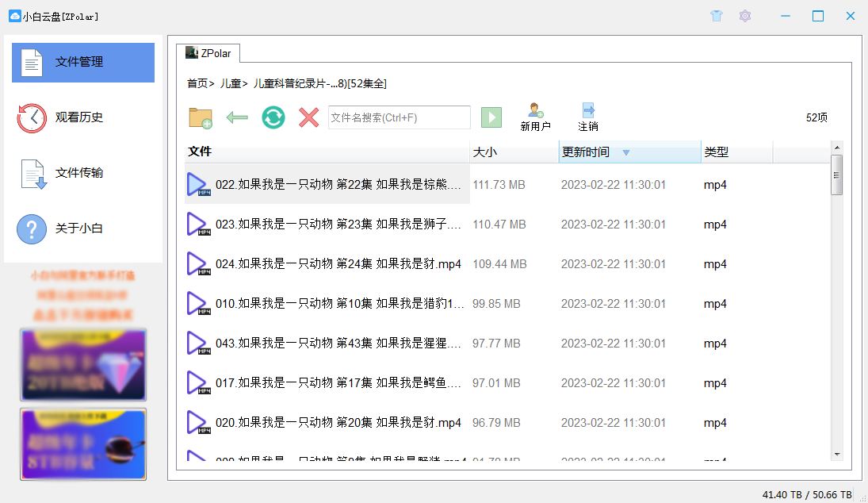Click the scroll down arrow in file list
The image size is (868, 503).
click(836, 454)
